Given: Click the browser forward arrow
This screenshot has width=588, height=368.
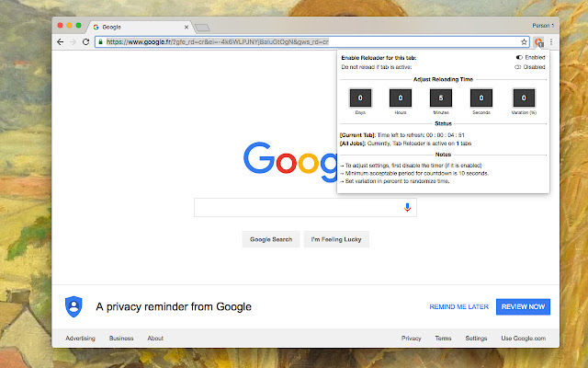Looking at the screenshot, I should pos(73,42).
